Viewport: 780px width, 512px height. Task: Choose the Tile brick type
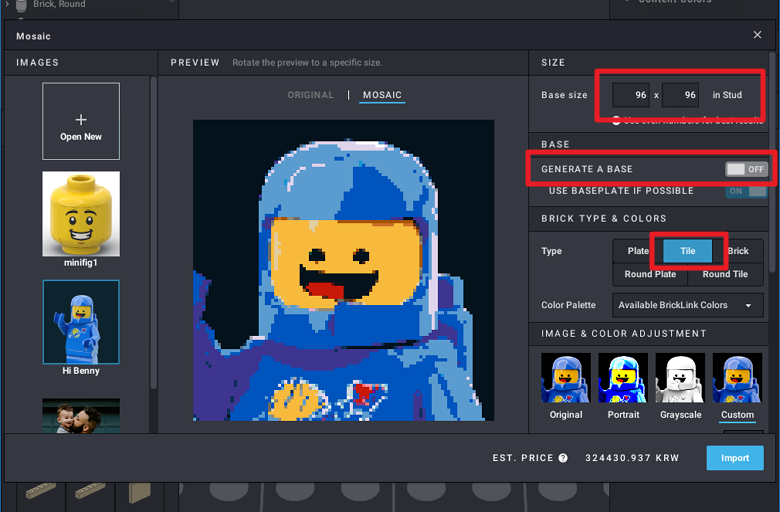click(x=688, y=251)
